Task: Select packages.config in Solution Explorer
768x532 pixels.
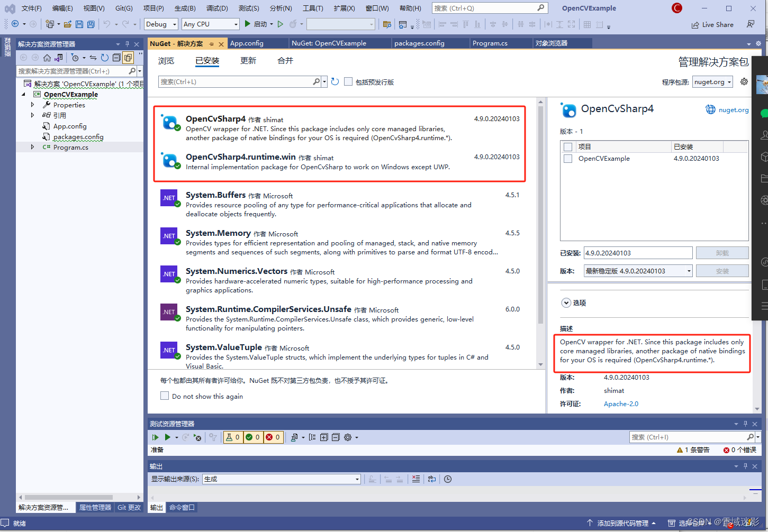Action: coord(78,136)
